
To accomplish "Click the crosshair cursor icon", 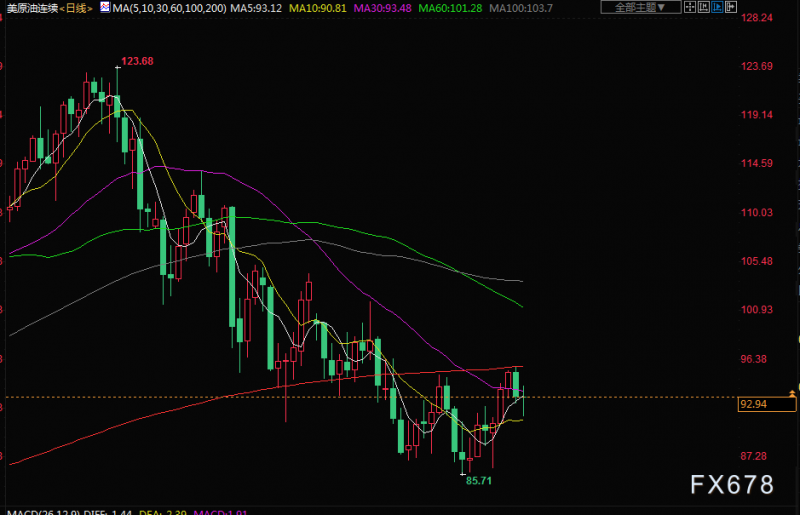I will pyautogui.click(x=690, y=7).
